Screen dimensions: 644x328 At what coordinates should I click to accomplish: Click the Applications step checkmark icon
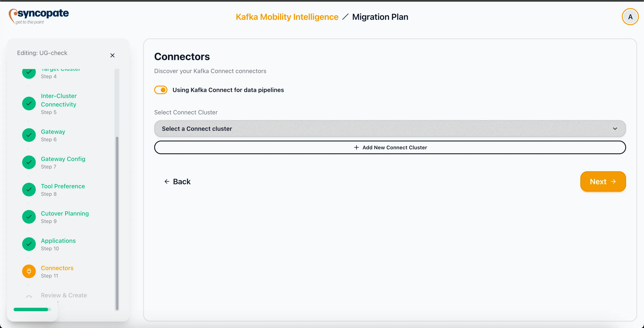pos(29,244)
